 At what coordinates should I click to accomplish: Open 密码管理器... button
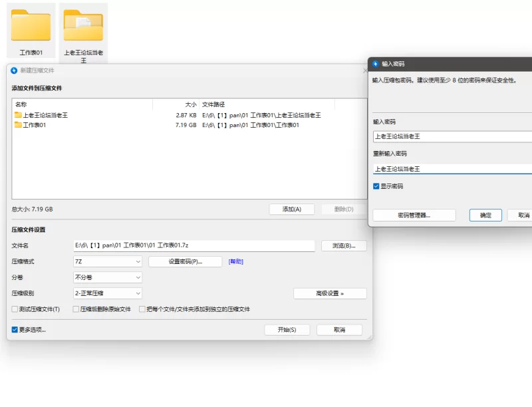(x=414, y=215)
